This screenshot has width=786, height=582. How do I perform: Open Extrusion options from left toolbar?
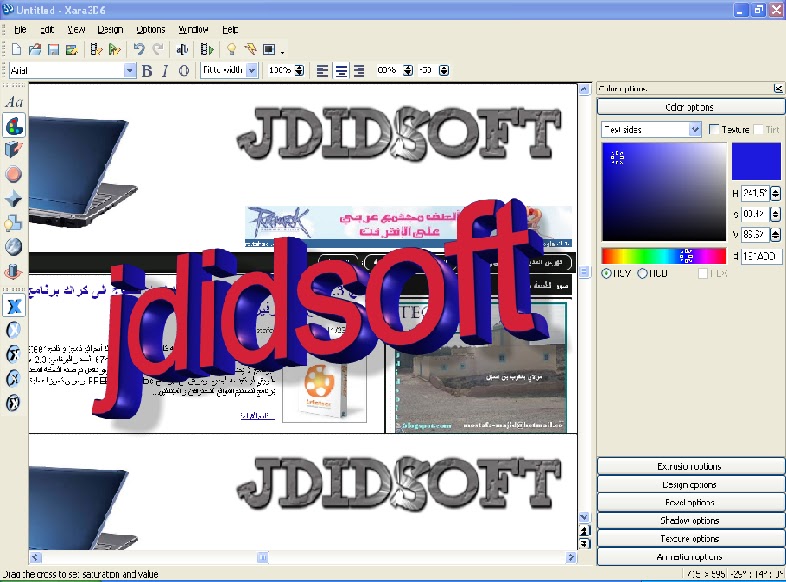click(x=14, y=149)
